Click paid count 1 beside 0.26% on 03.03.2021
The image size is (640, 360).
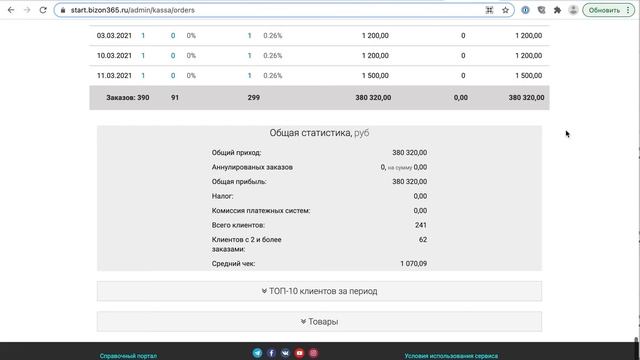[249, 36]
